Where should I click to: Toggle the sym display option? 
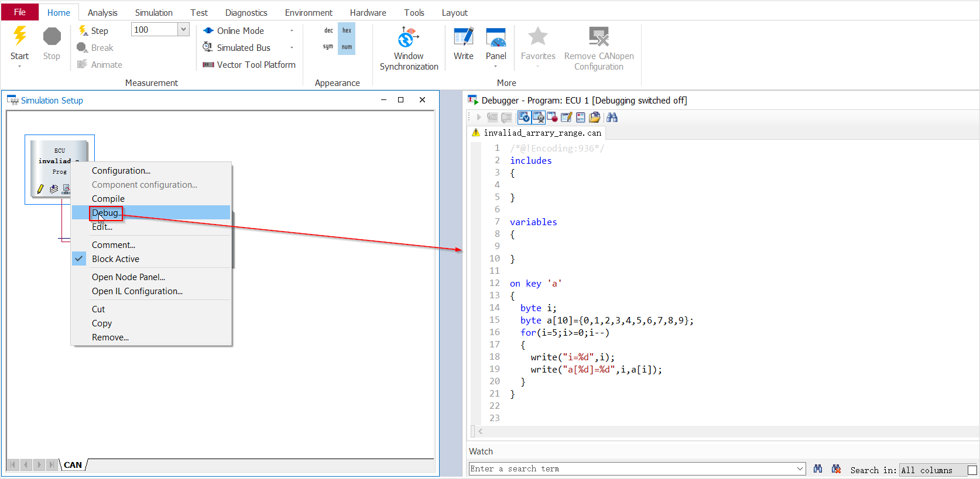pos(328,47)
